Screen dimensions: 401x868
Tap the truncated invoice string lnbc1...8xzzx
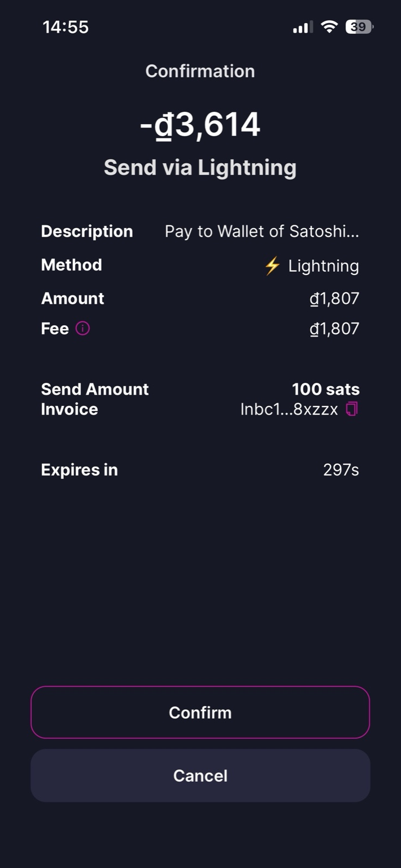click(x=289, y=409)
